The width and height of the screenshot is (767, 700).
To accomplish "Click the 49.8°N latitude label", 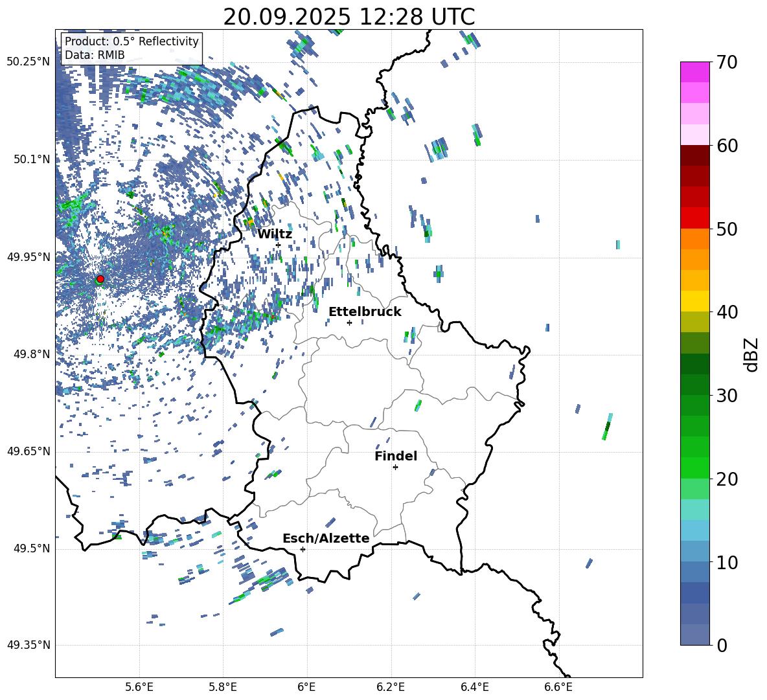I will (x=31, y=354).
